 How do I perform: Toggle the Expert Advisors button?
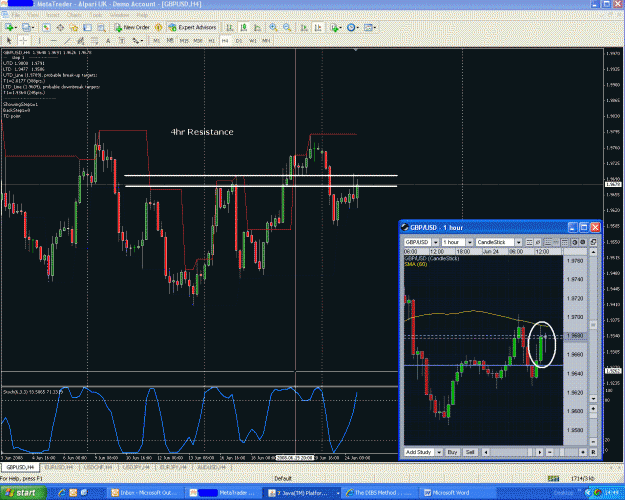[x=192, y=28]
